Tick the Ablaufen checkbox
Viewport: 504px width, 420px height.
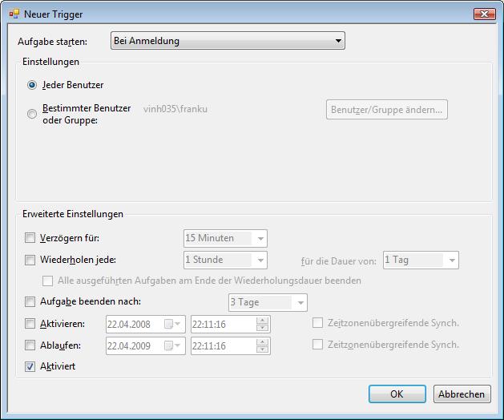pos(30,345)
